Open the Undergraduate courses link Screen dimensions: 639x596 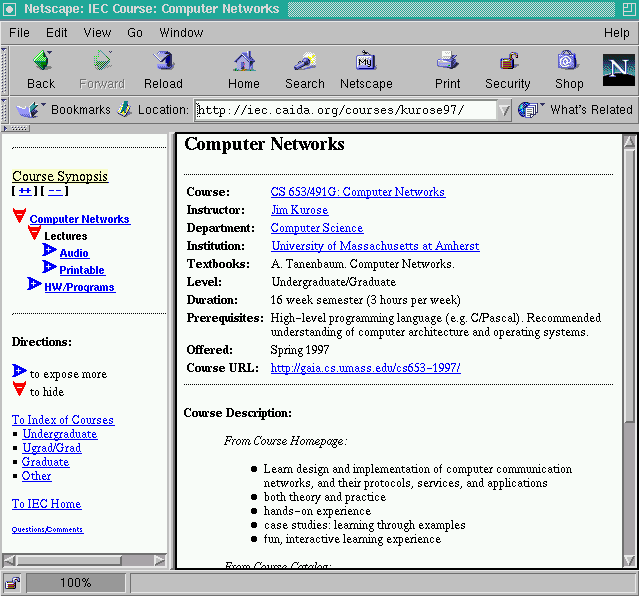pos(59,434)
